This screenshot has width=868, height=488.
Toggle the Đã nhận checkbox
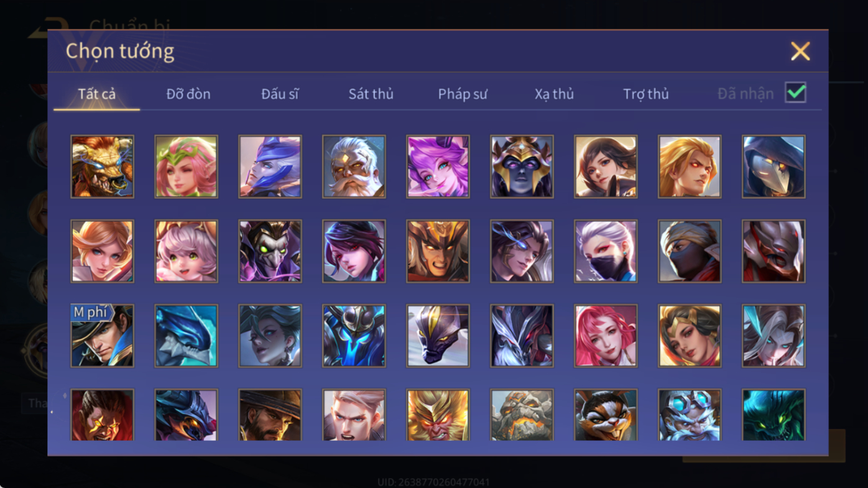click(795, 93)
